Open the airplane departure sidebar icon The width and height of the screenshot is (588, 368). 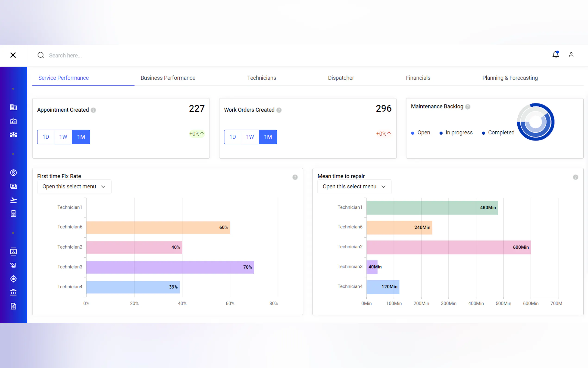pos(13,200)
